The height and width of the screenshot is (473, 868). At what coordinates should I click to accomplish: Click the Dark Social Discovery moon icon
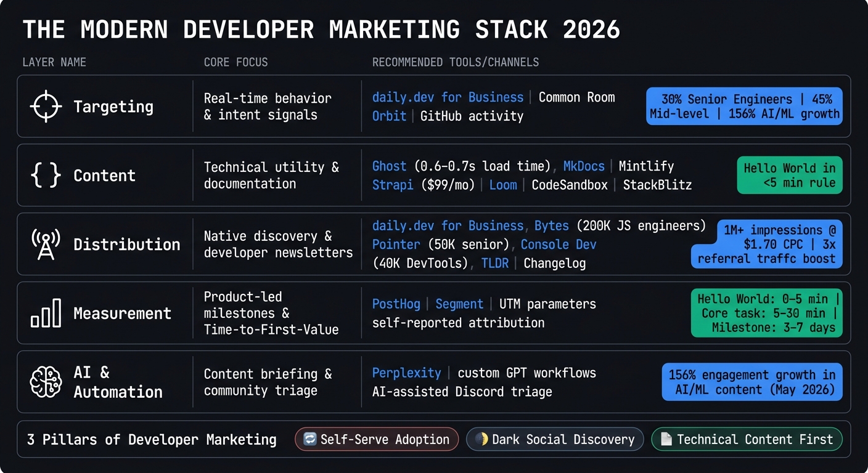481,439
